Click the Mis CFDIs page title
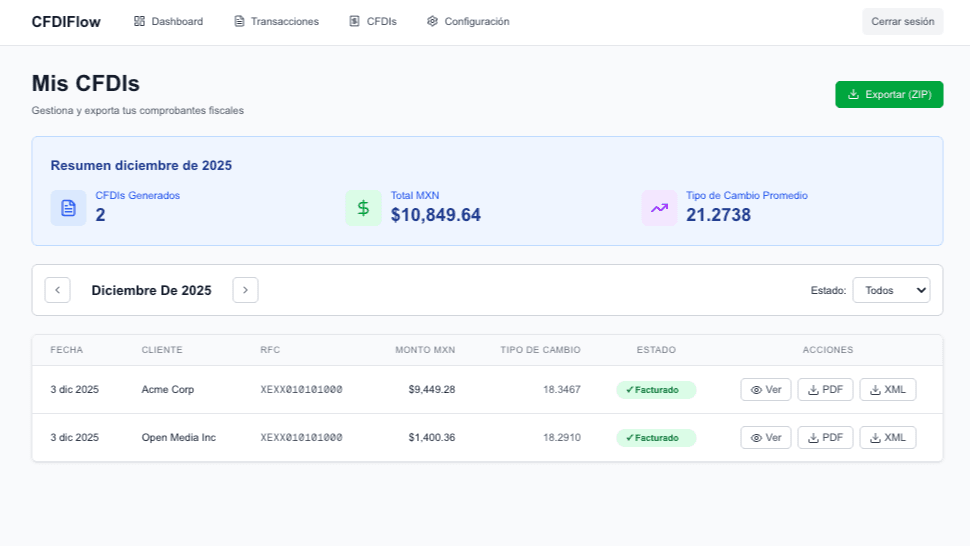 (x=86, y=83)
